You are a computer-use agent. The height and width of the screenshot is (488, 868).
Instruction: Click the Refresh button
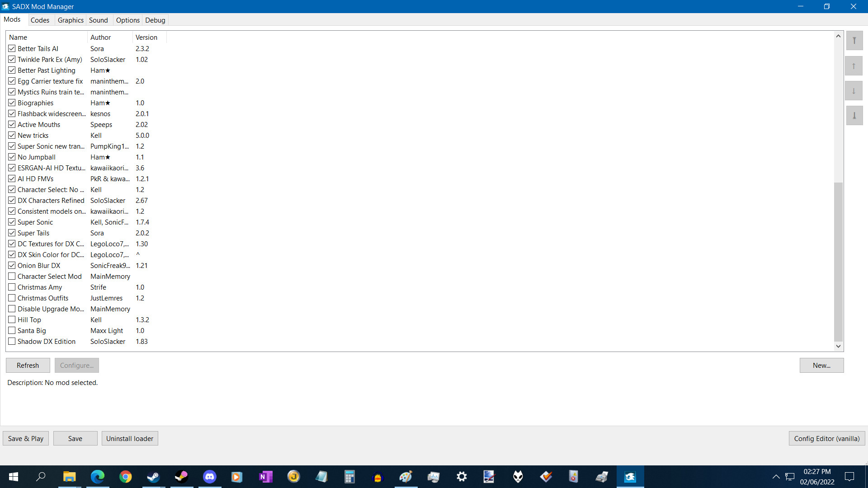[28, 365]
